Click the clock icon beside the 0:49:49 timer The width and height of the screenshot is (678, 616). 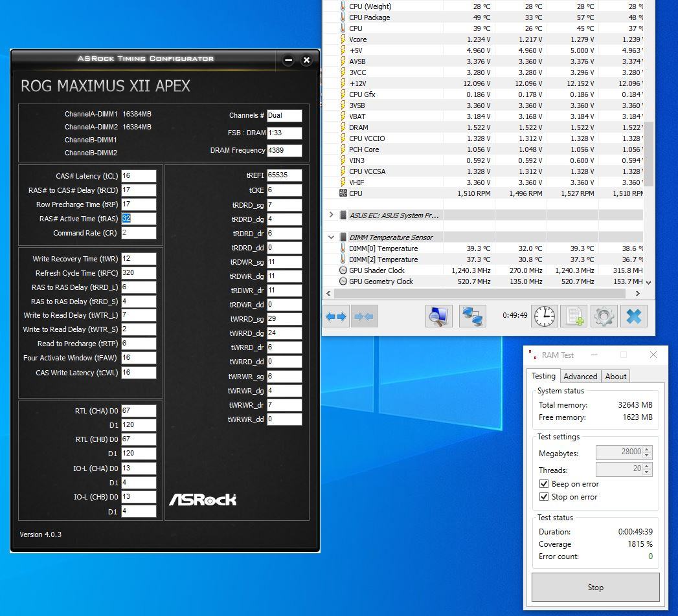pyautogui.click(x=545, y=316)
